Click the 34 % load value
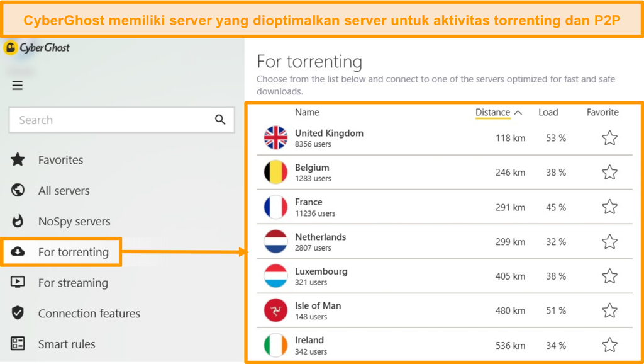Viewport: 644px width, 364px height. (x=556, y=346)
